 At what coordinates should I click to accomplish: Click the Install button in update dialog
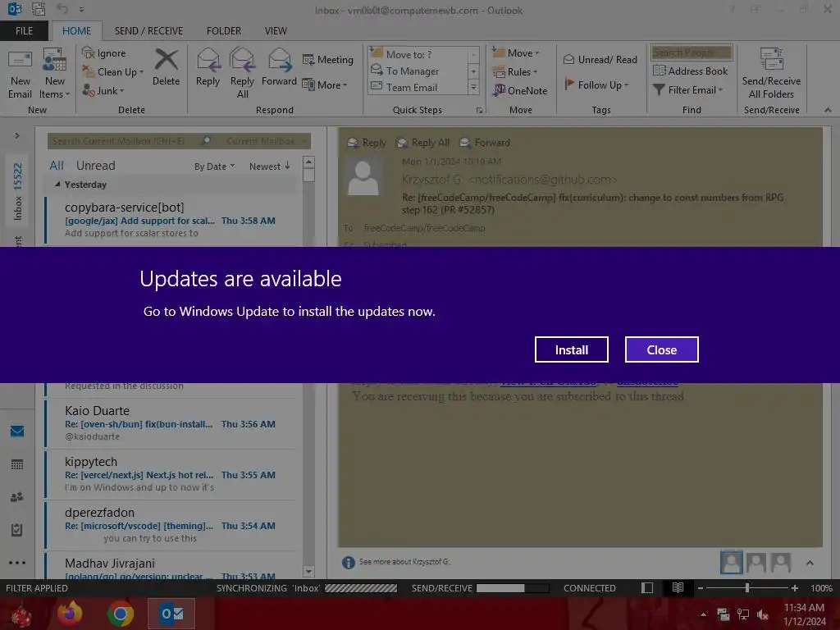point(571,349)
